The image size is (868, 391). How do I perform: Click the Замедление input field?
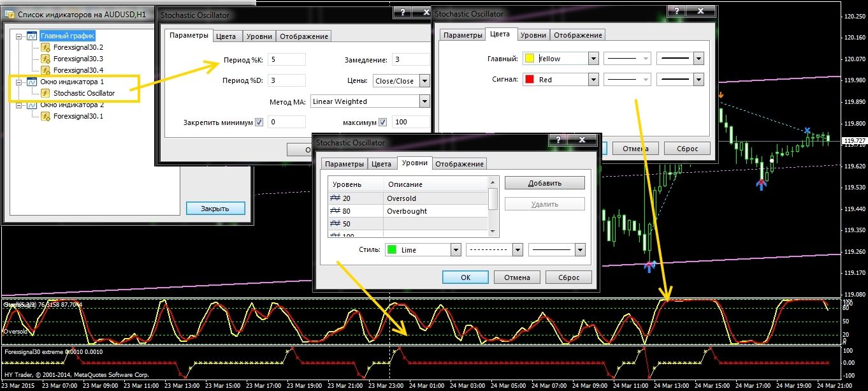coord(410,59)
